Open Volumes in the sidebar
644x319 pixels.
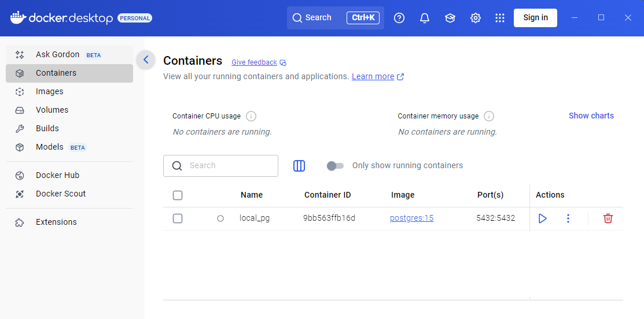(x=52, y=110)
